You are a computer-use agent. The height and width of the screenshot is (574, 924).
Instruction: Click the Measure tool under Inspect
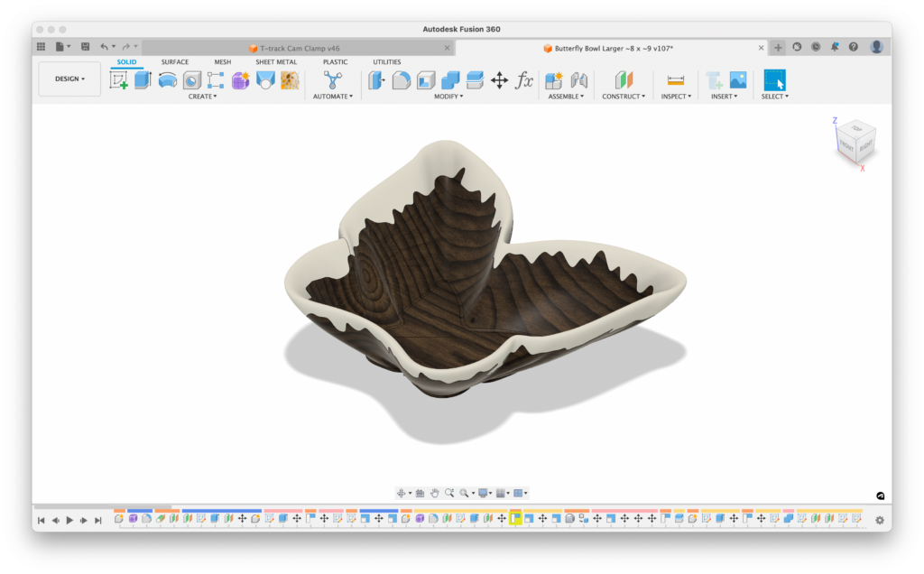coord(676,81)
